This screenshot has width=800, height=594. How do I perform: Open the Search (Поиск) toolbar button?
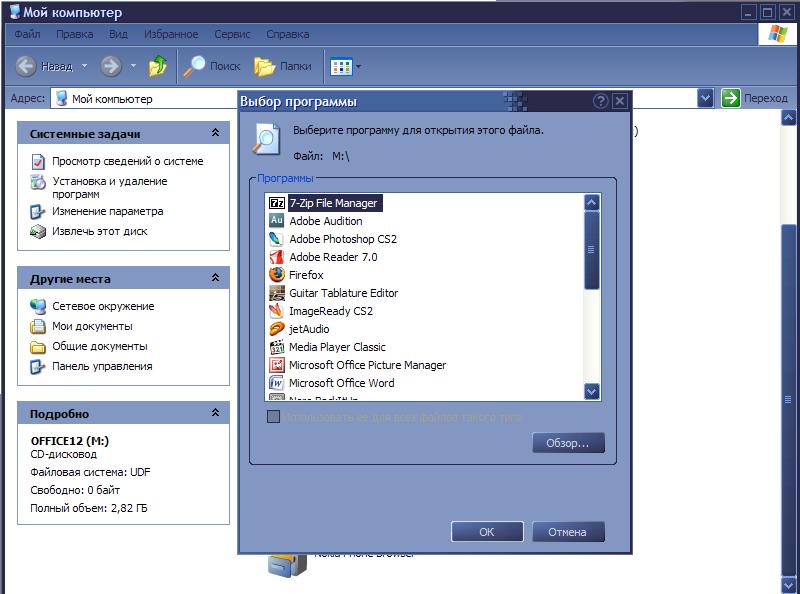click(212, 67)
